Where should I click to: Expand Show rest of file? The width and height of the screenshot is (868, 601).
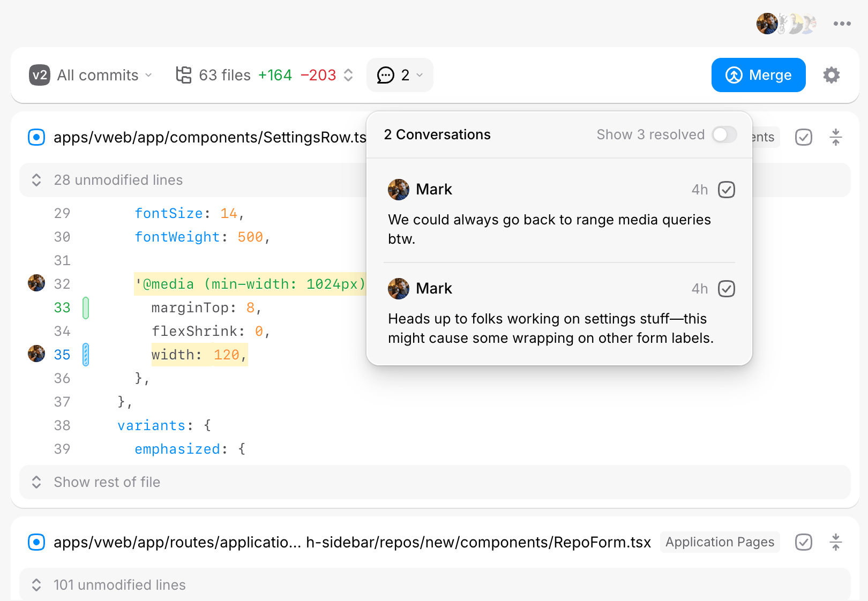coord(107,482)
